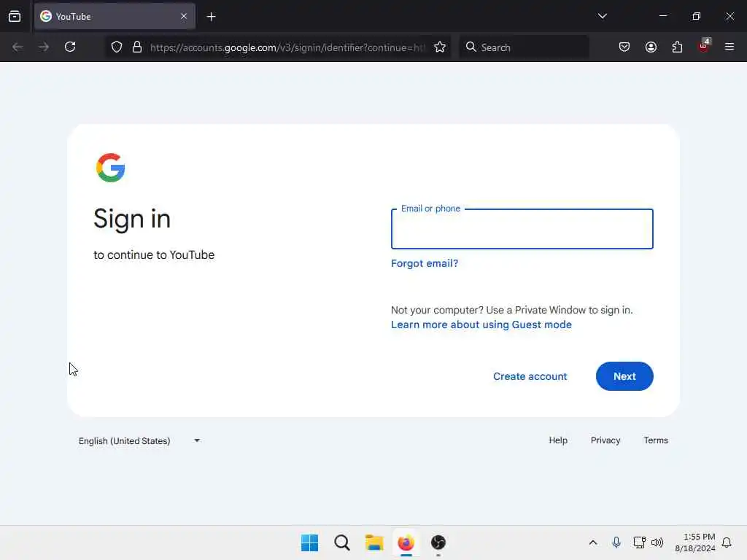Open the Firefox account icon

[651, 47]
